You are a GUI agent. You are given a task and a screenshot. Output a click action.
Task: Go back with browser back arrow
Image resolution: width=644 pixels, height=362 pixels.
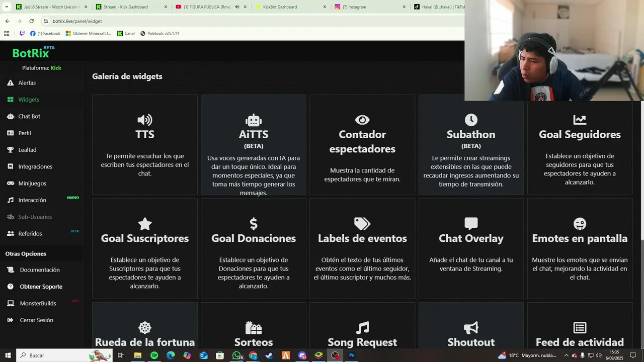pyautogui.click(x=7, y=21)
